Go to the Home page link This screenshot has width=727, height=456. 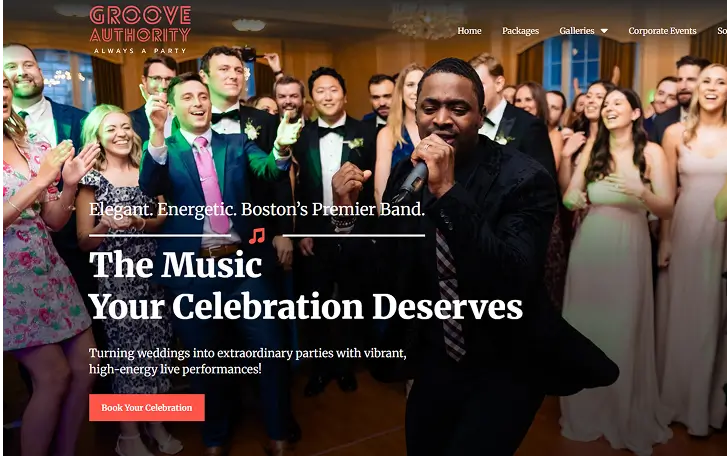point(469,31)
